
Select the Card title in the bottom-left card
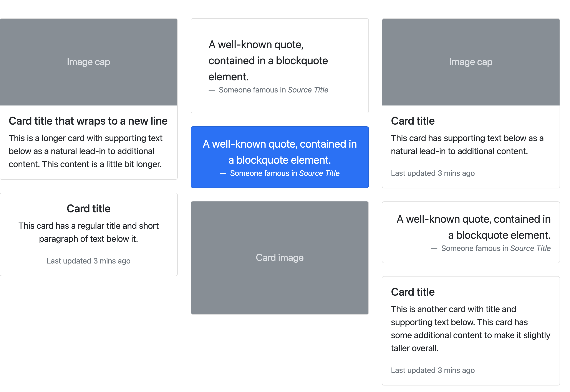[x=88, y=208]
